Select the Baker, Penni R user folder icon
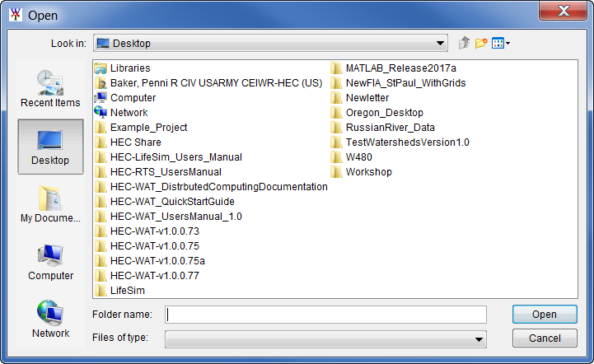This screenshot has width=594, height=364. pyautogui.click(x=101, y=83)
